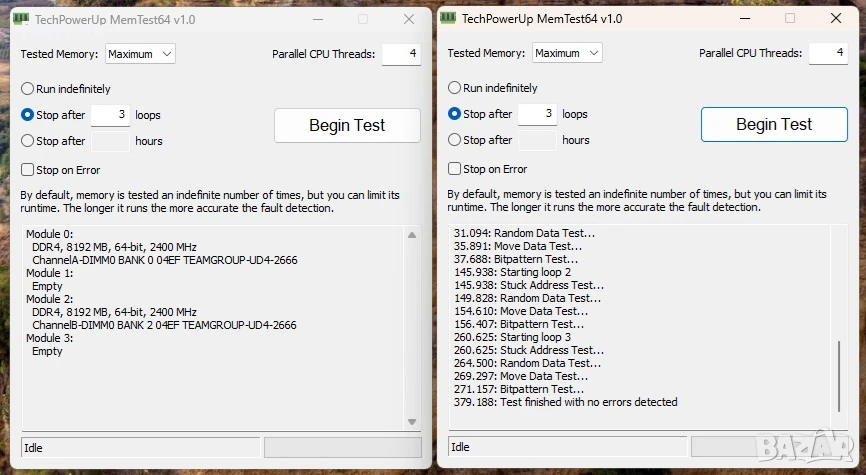Image resolution: width=866 pixels, height=475 pixels.
Task: Click 'Module 3:' line in left log
Action: [50, 338]
